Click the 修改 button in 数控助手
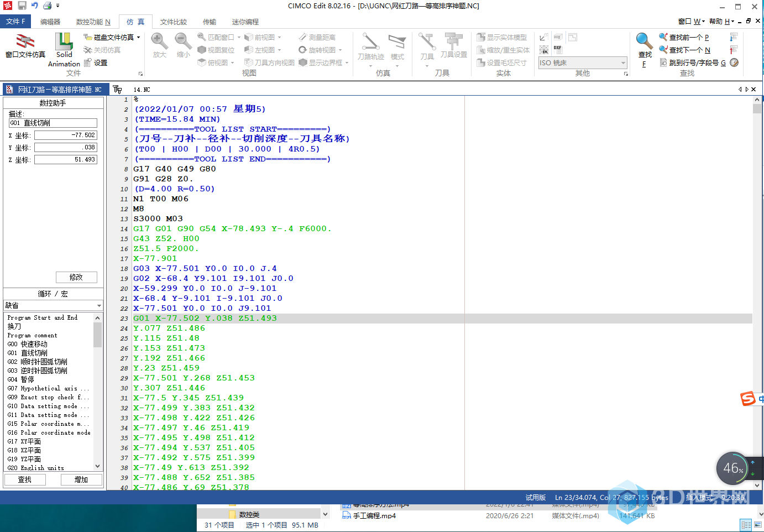The image size is (764, 532). pos(76,277)
